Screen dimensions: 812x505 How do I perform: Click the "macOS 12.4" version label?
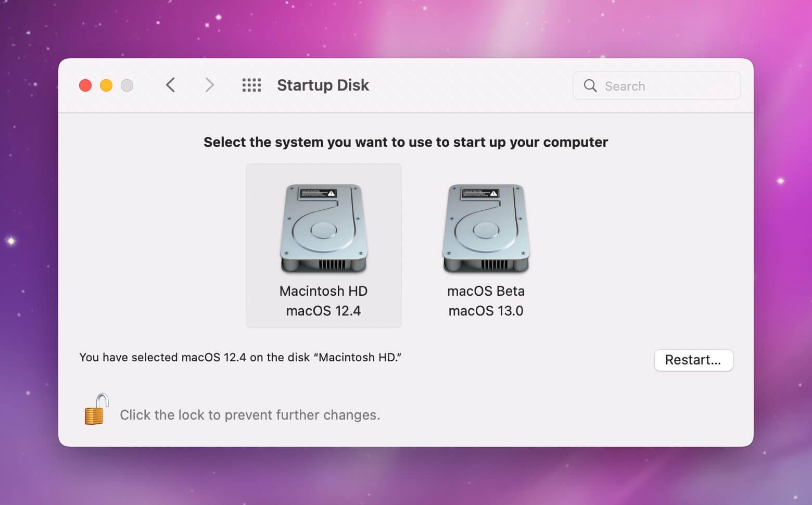[324, 311]
